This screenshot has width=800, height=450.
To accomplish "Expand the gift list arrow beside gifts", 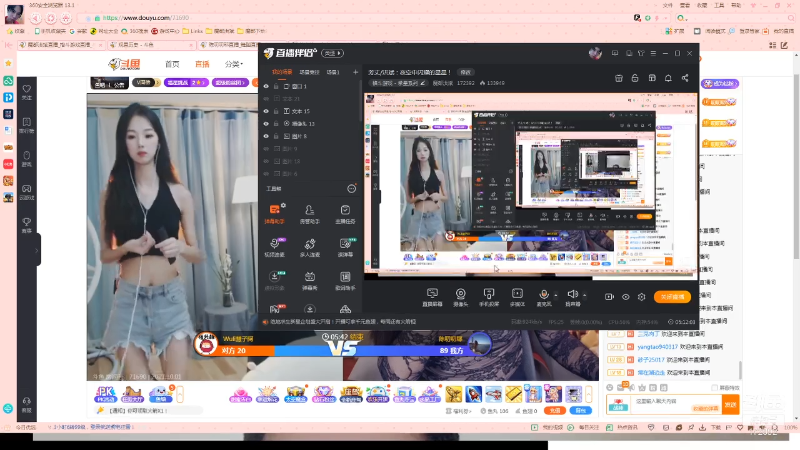I will click(588, 394).
